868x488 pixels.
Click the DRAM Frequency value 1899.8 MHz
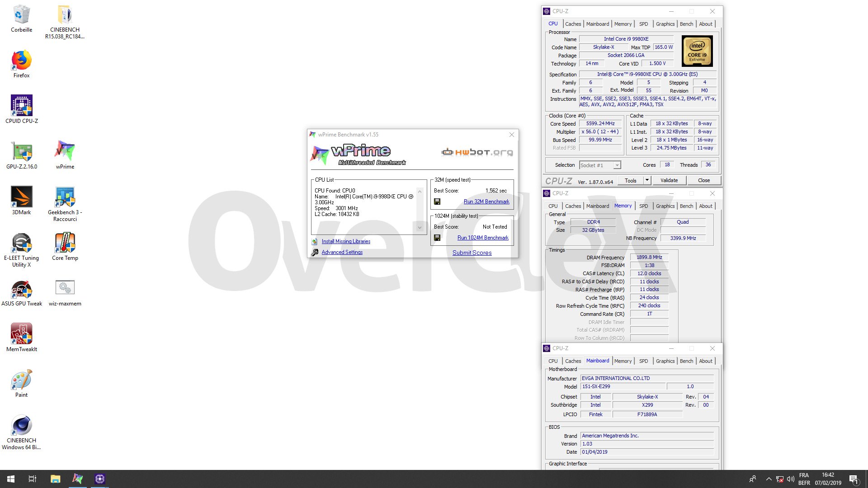(x=649, y=258)
